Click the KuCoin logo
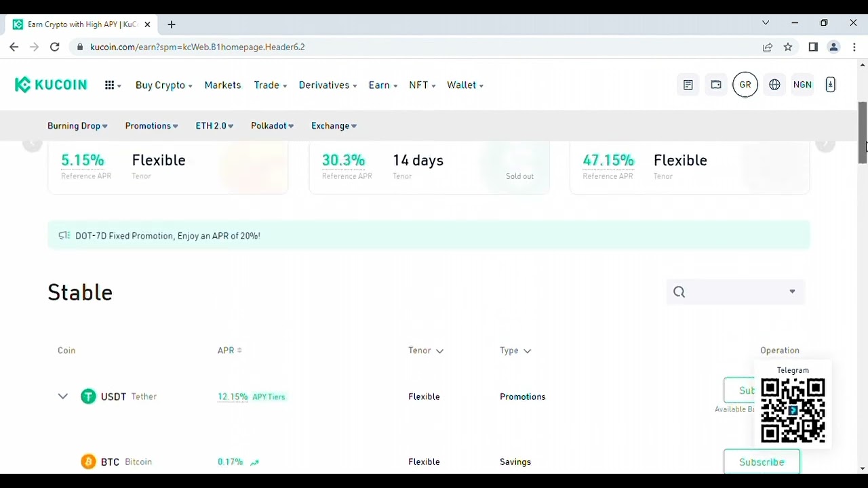The image size is (868, 488). pyautogui.click(x=51, y=85)
